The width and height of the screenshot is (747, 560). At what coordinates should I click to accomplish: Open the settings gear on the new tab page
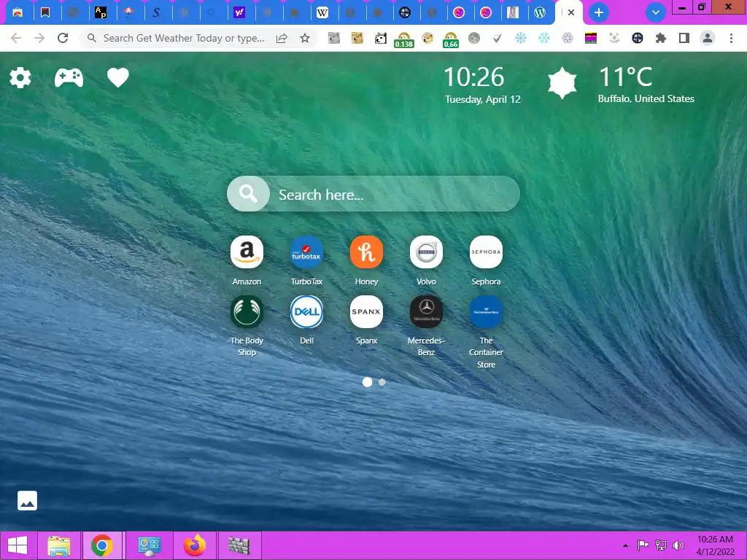coord(20,77)
